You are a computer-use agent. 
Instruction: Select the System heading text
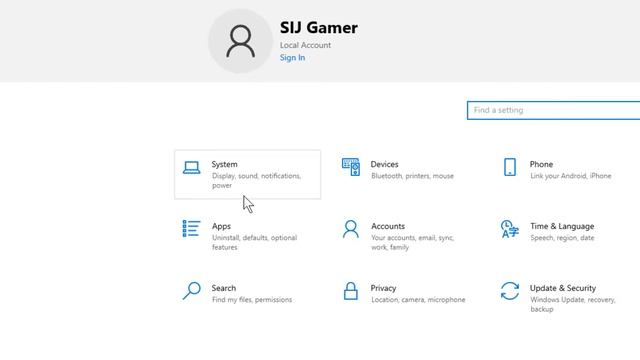click(x=224, y=164)
